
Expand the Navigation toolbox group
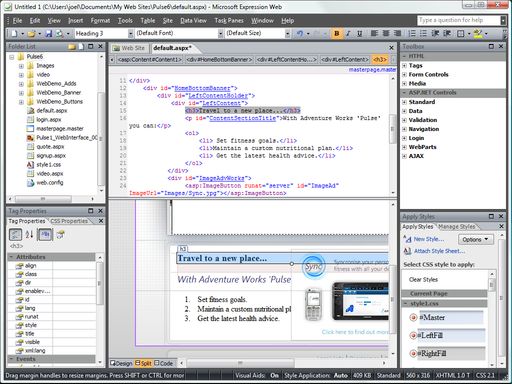pos(404,129)
